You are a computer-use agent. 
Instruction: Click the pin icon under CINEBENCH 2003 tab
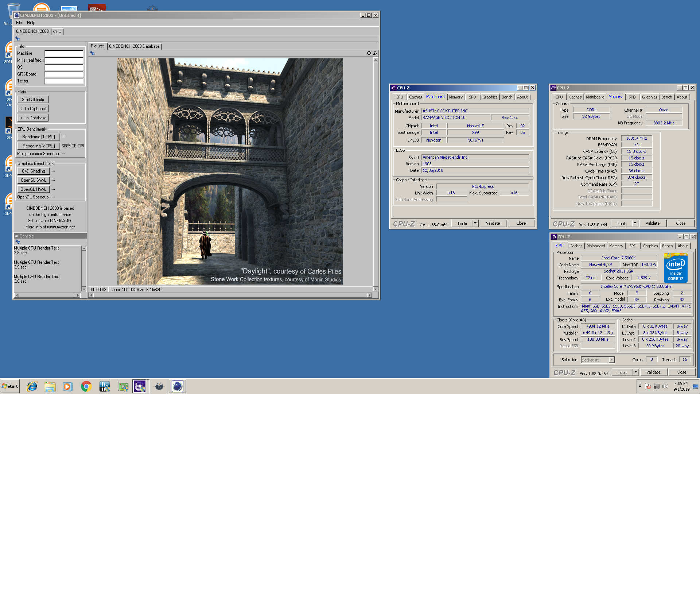(x=17, y=39)
